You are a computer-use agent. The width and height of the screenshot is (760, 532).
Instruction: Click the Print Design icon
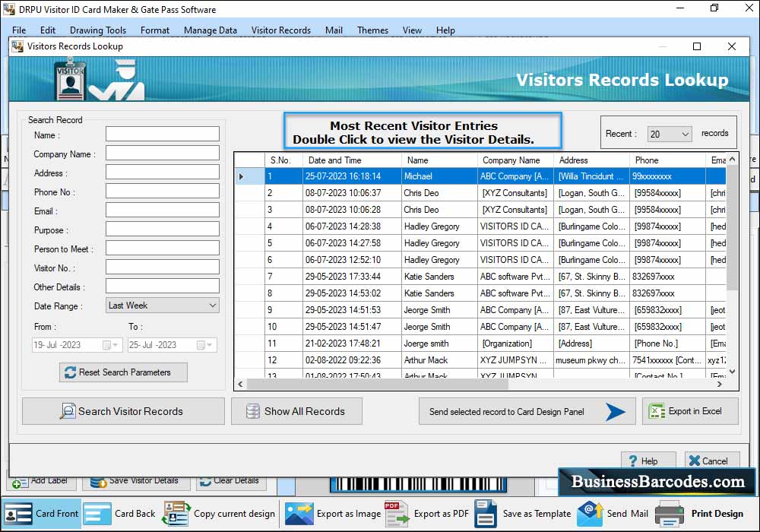[670, 514]
